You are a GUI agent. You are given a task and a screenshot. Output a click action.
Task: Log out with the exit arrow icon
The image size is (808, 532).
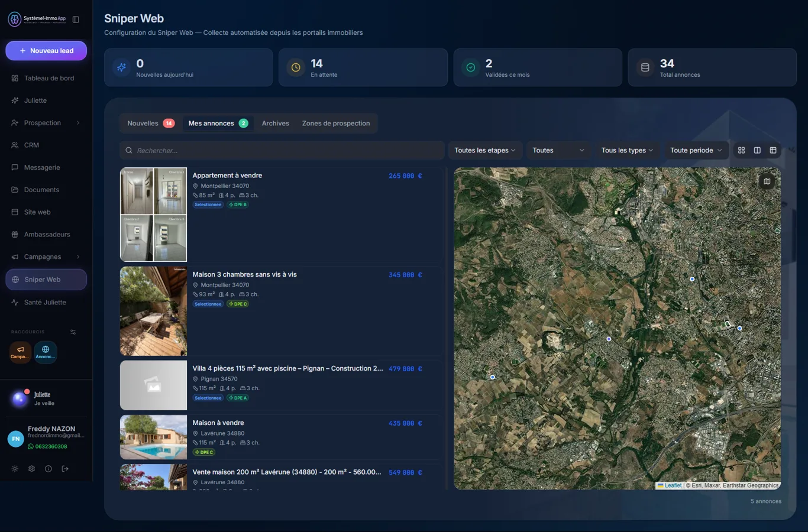(x=65, y=469)
